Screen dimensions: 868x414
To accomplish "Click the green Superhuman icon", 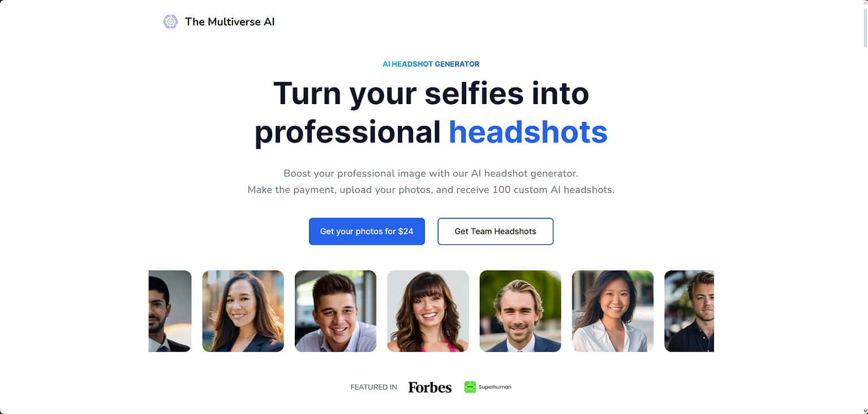I will [x=470, y=387].
